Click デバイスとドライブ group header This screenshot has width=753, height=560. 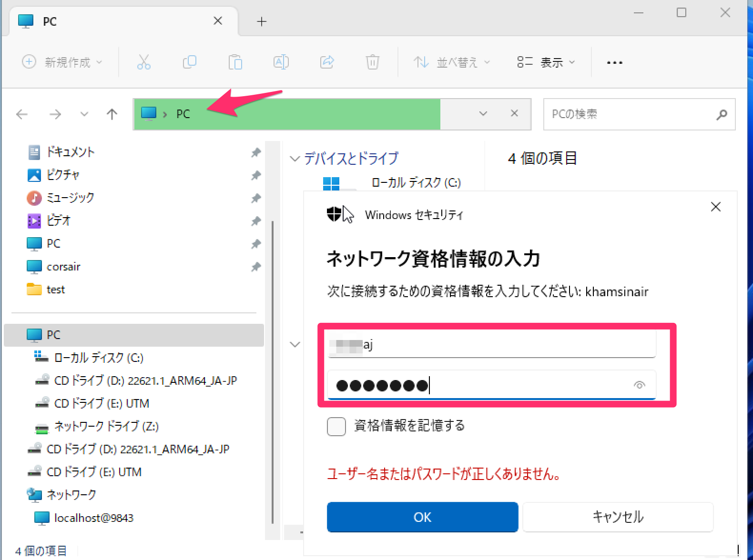coord(351,159)
